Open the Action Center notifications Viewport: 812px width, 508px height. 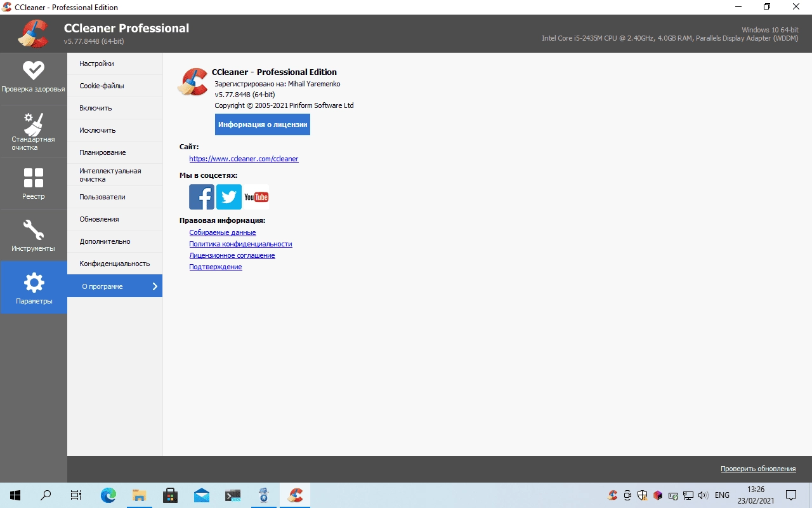click(791, 495)
